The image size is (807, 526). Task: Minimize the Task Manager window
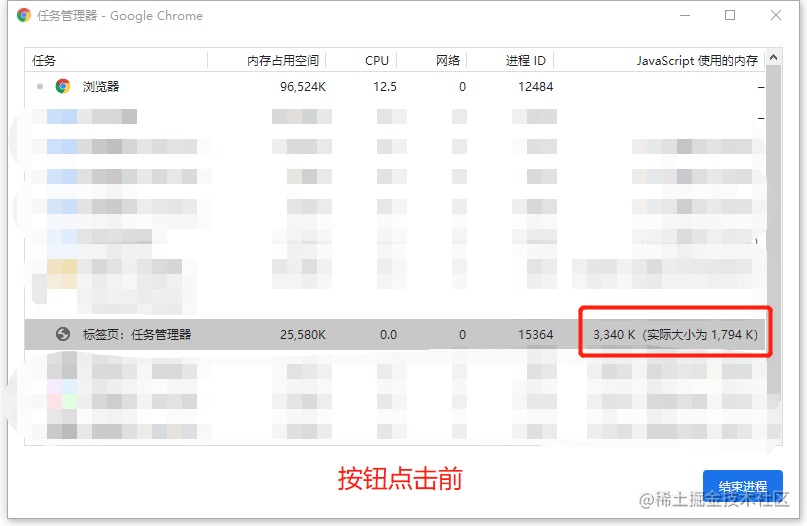click(685, 15)
